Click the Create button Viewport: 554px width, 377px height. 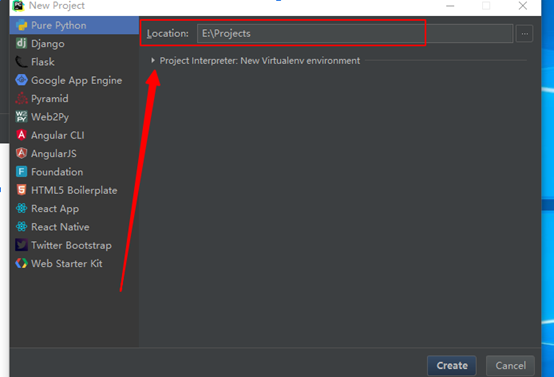click(x=452, y=365)
